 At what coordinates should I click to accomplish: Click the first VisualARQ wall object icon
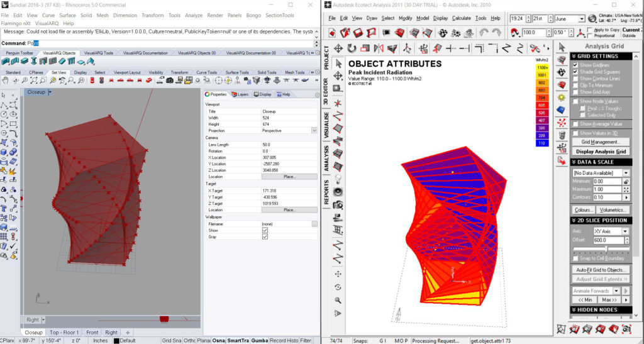(5, 62)
